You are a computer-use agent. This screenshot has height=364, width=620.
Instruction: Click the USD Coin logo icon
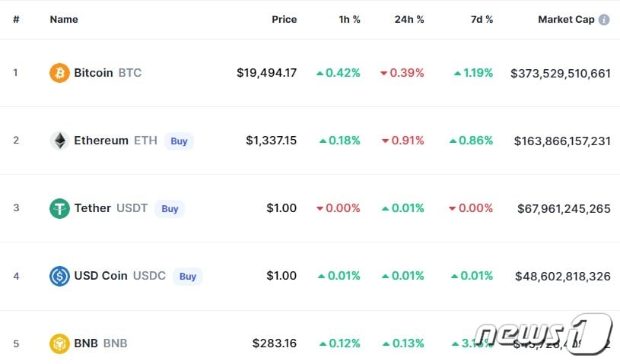59,276
